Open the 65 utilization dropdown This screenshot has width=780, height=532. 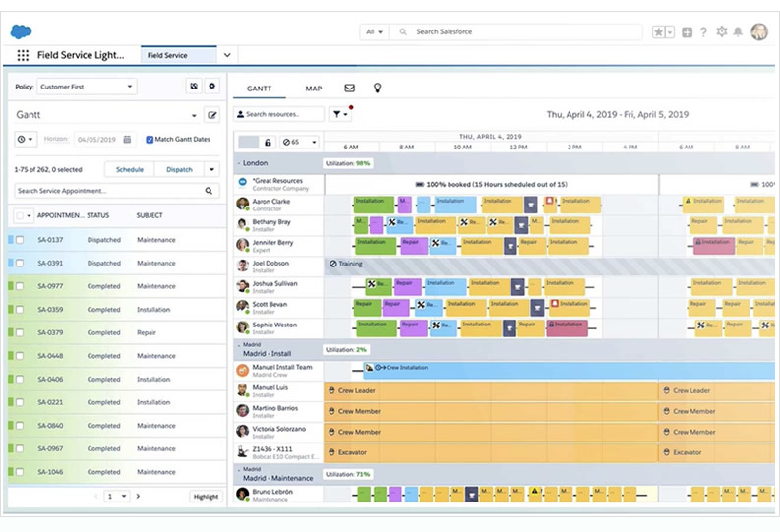click(x=299, y=143)
